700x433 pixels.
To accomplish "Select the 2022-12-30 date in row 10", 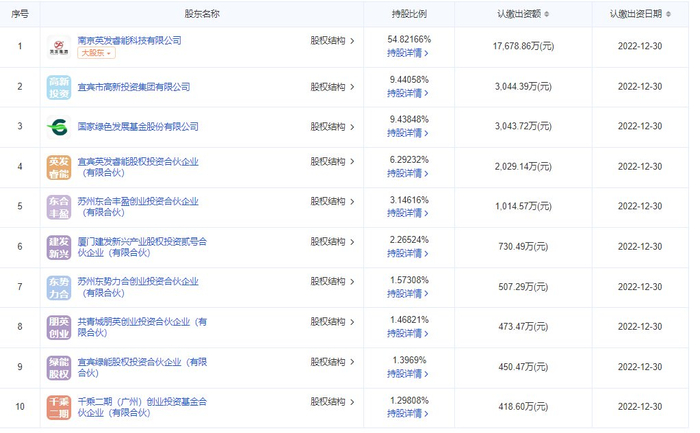I will click(x=640, y=407).
